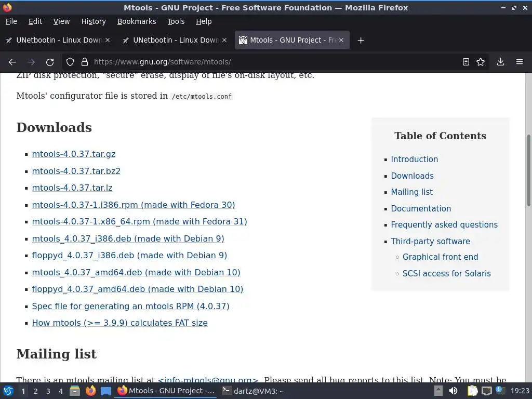This screenshot has width=532, height=399.
Task: Open the Edit menu
Action: pyautogui.click(x=35, y=21)
